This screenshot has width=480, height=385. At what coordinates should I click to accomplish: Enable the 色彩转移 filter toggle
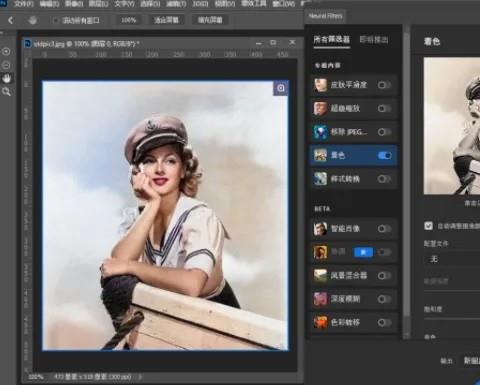pos(384,323)
